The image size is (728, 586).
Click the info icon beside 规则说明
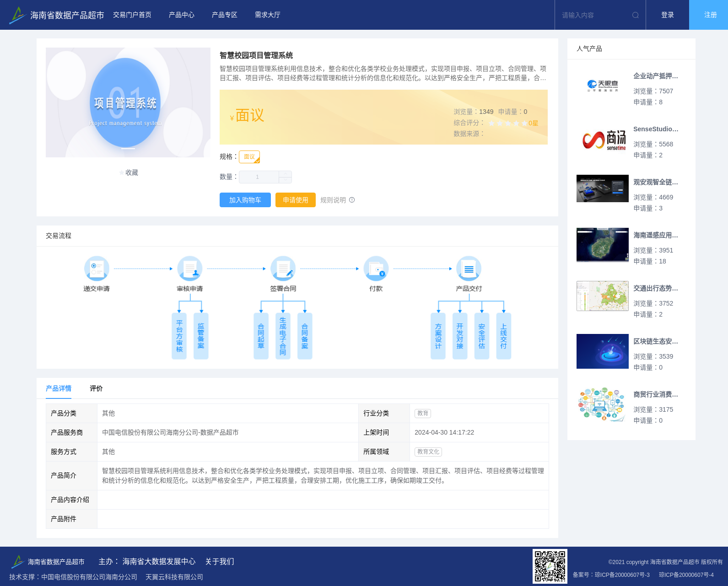pyautogui.click(x=352, y=200)
